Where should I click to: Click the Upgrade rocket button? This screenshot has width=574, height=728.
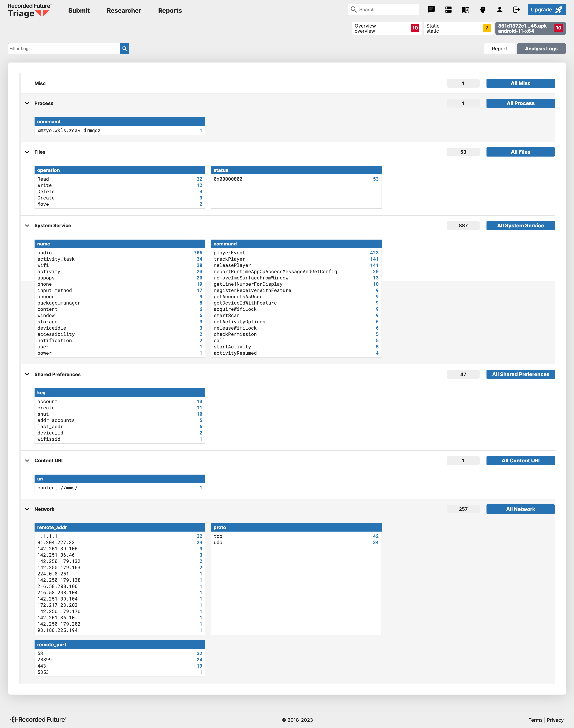coord(546,10)
